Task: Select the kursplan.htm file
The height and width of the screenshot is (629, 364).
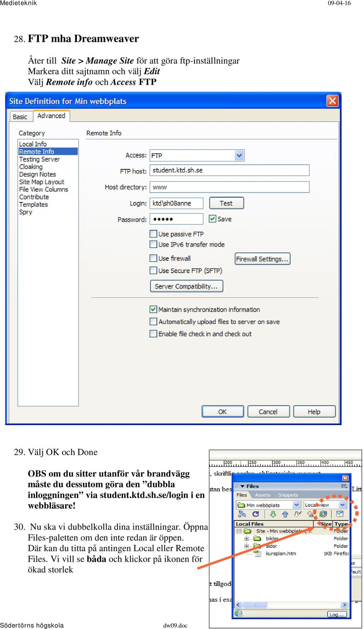Action: click(281, 553)
